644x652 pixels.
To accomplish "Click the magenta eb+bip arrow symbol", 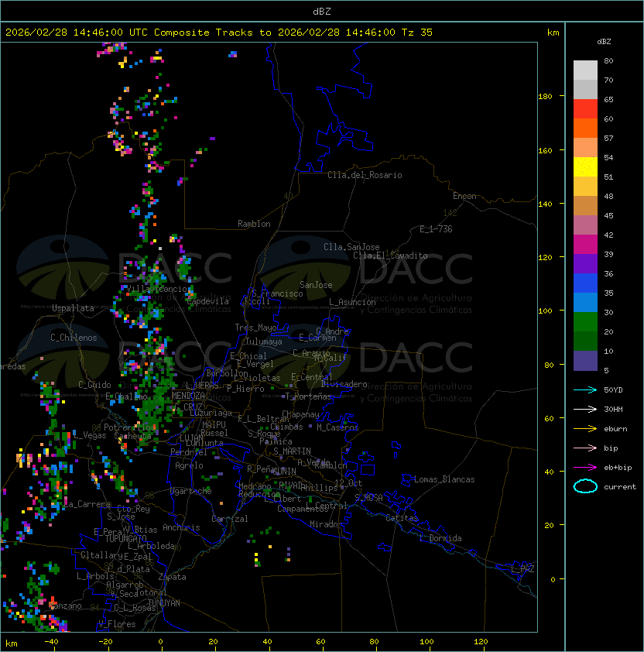I will pyautogui.click(x=585, y=467).
